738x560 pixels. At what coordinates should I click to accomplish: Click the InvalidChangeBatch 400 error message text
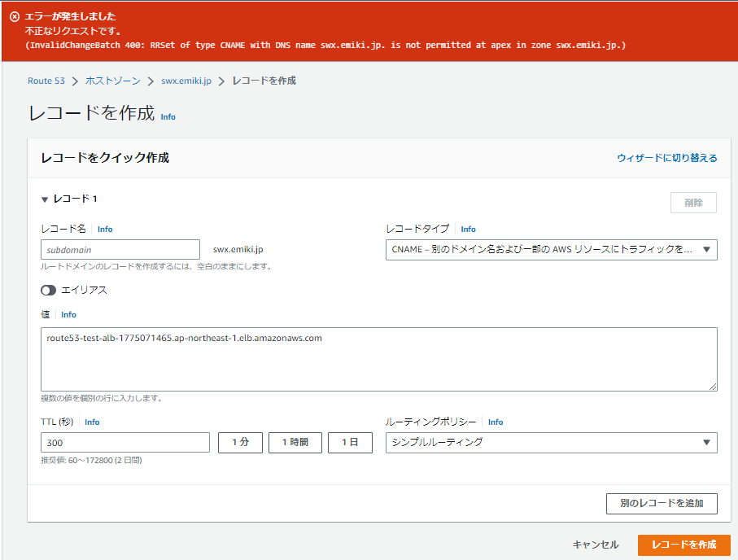(325, 46)
